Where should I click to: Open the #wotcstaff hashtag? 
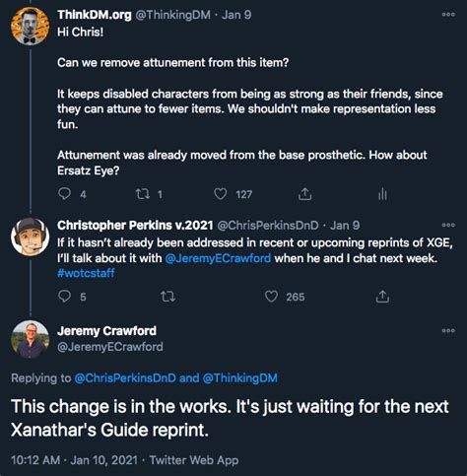[86, 273]
